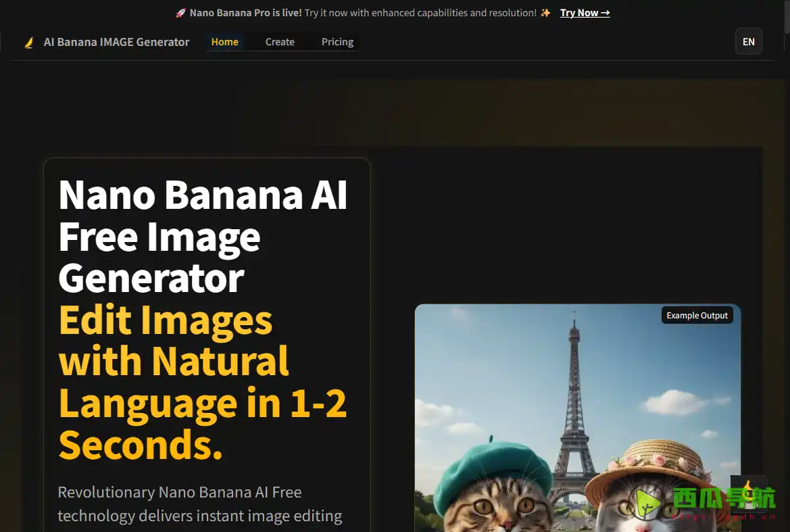Switch to the Create tab

(279, 41)
